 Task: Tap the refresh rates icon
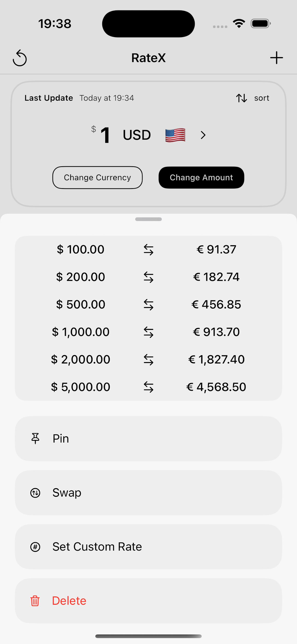tap(20, 58)
